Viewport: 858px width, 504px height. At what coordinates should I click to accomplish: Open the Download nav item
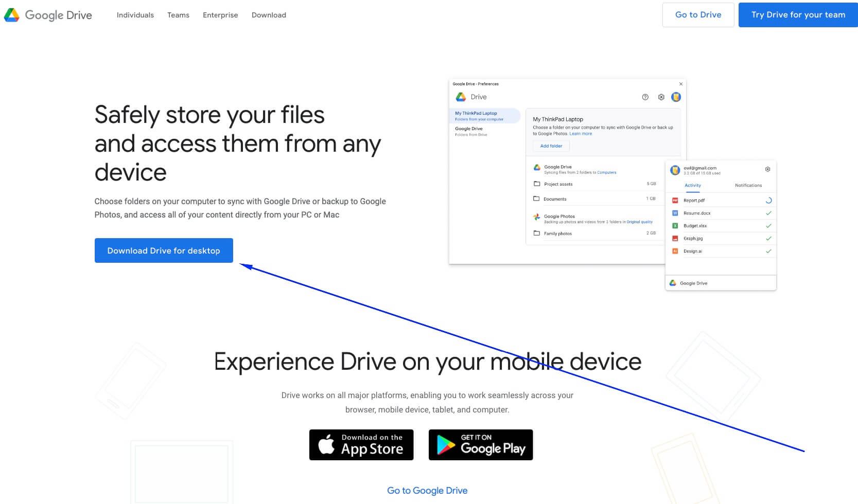coord(269,15)
